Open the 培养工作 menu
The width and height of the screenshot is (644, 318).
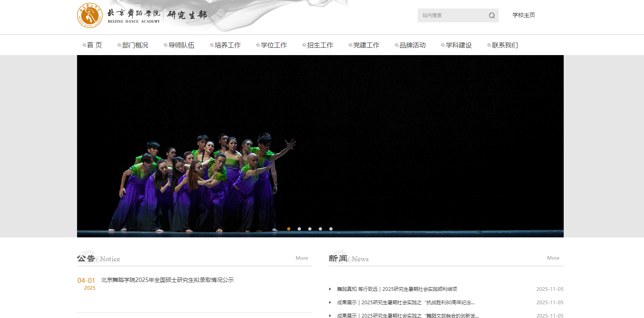227,45
